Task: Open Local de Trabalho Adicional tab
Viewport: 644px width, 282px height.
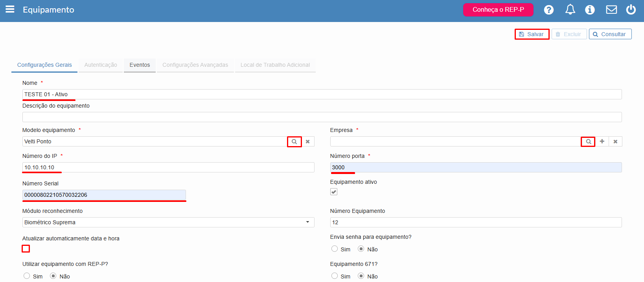Action: click(275, 65)
